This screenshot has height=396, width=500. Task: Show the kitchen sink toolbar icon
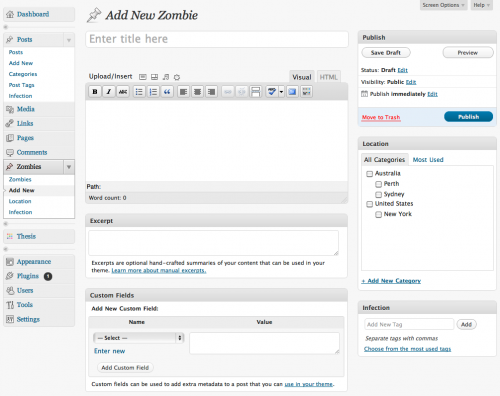point(306,92)
